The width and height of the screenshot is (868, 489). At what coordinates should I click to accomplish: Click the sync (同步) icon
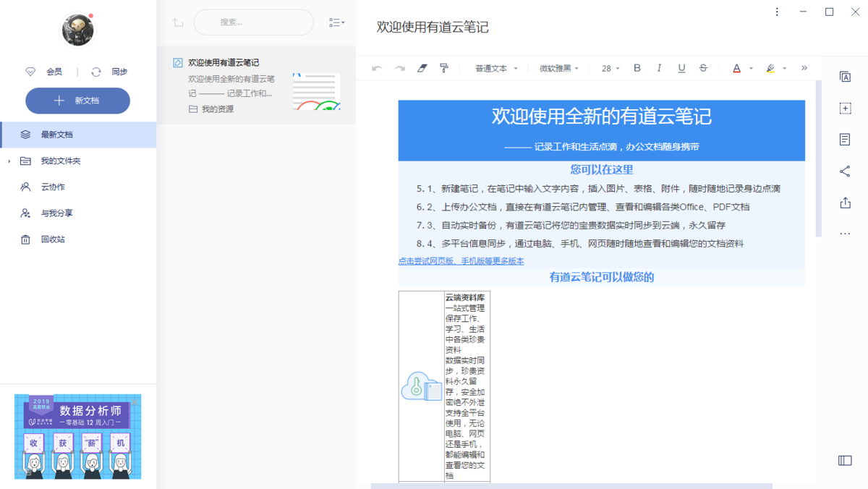[96, 72]
